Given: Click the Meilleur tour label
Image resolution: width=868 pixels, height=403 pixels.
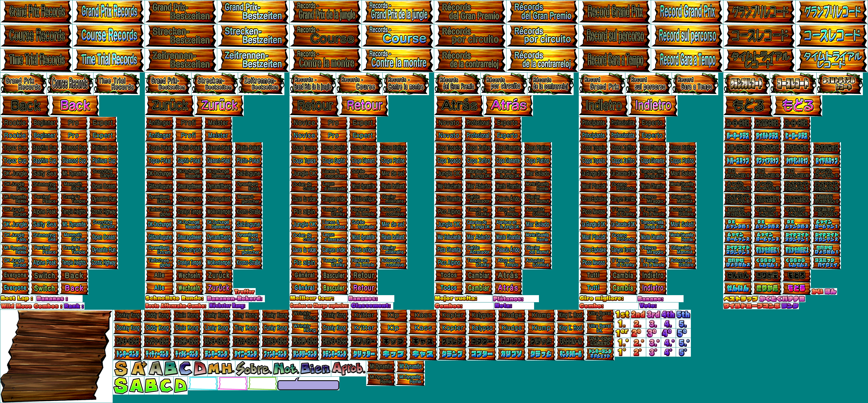Looking at the screenshot, I should [312, 298].
